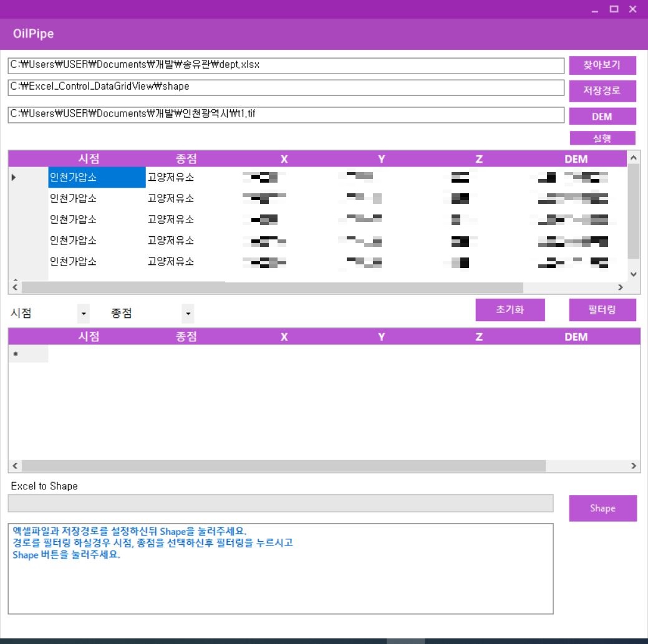
Task: Click the save path input field
Action: click(x=281, y=89)
